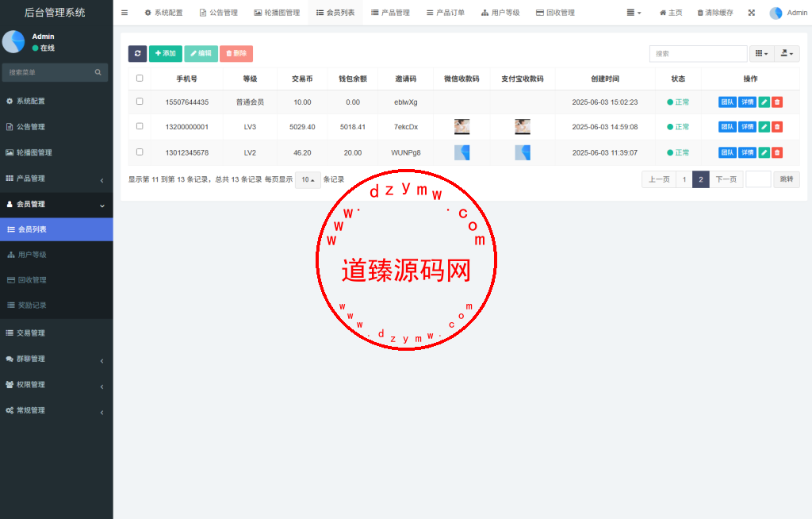Collapse 会员管理 sidebar menu
The width and height of the screenshot is (812, 519).
pos(56,204)
